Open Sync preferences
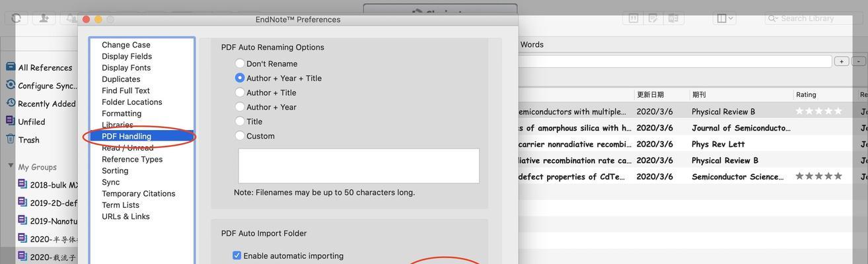The width and height of the screenshot is (868, 264). tap(111, 182)
